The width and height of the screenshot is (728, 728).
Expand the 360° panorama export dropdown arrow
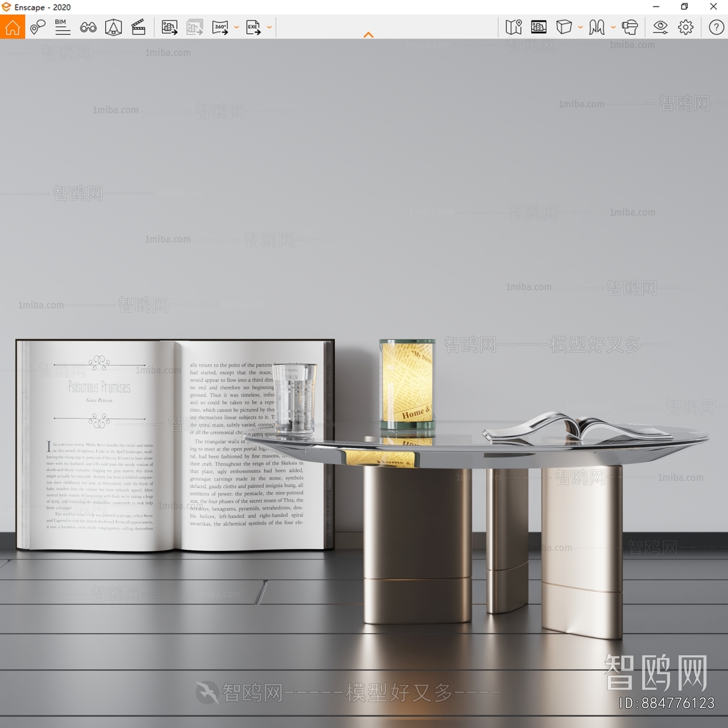[237, 27]
